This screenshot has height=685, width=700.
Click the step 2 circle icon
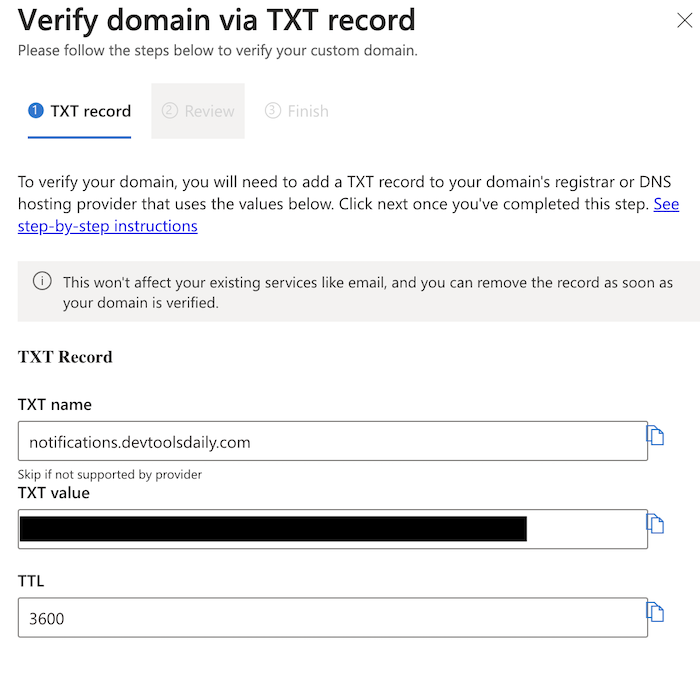tap(169, 111)
